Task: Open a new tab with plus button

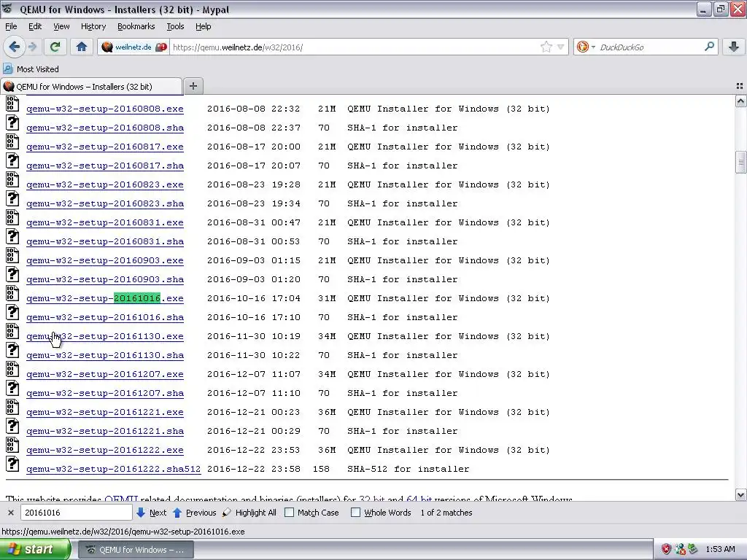Action: (x=193, y=86)
